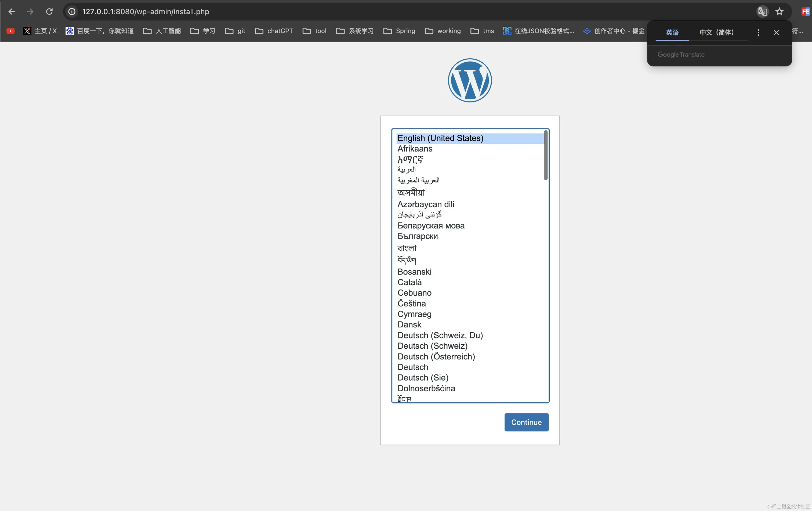Bookmark this page with the star icon
The height and width of the screenshot is (511, 812).
click(x=779, y=12)
